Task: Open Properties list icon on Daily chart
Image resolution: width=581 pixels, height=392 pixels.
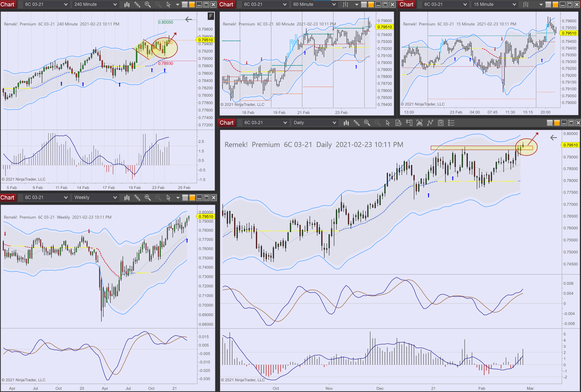Action: click(x=451, y=123)
